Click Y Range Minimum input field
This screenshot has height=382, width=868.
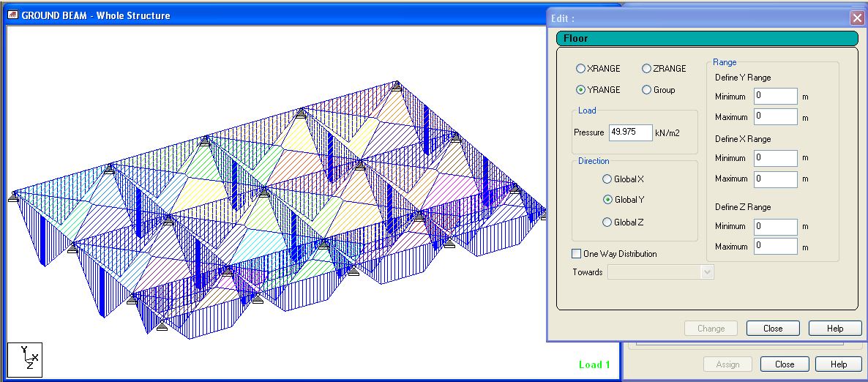coord(776,96)
